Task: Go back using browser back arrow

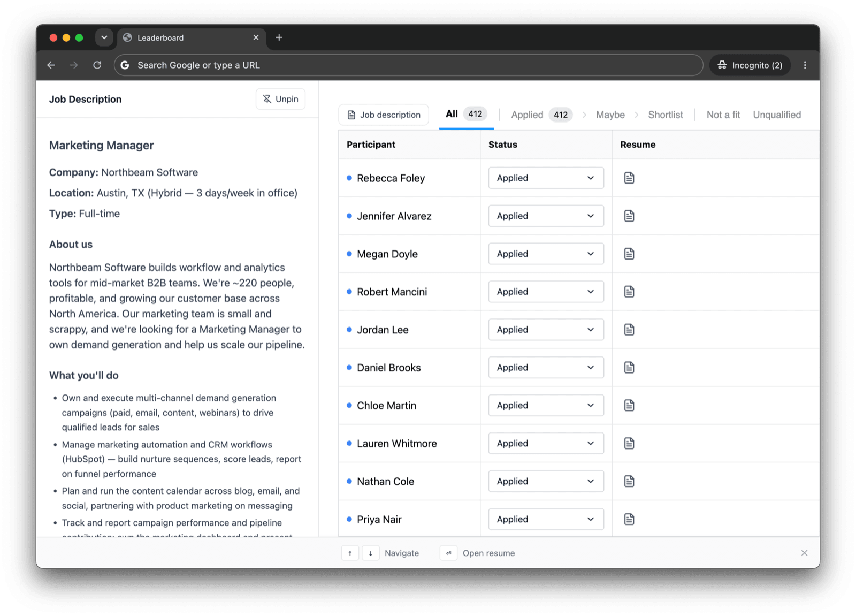Action: [x=51, y=65]
